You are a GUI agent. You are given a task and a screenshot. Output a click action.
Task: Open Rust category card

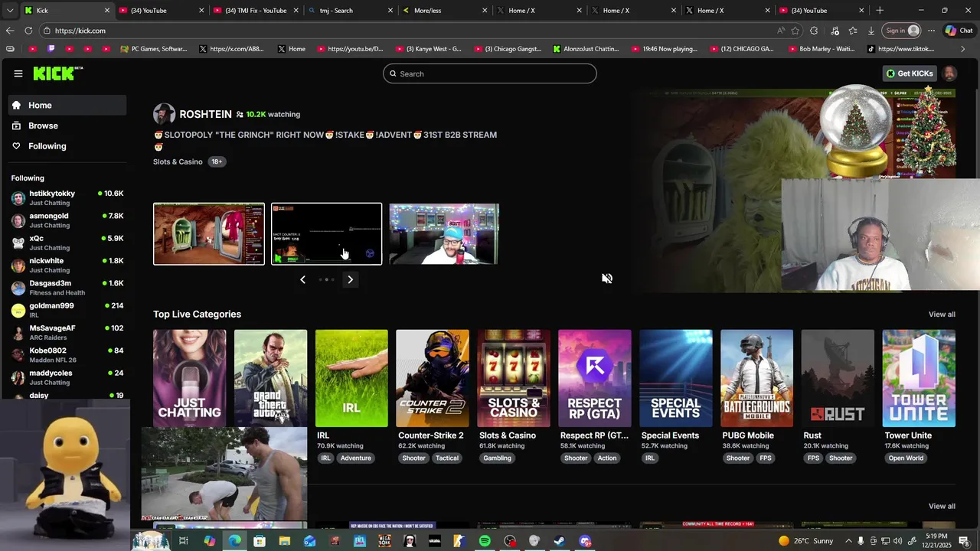[x=838, y=378]
